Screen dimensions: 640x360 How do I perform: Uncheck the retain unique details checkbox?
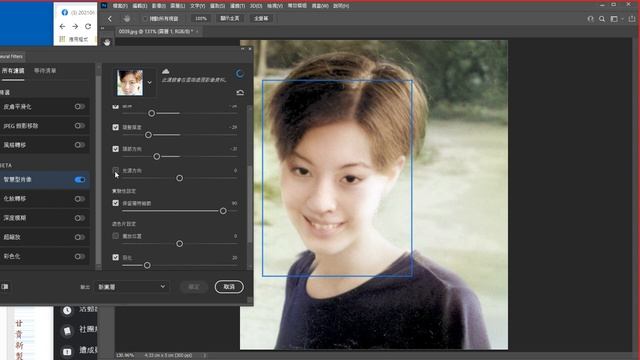click(116, 203)
